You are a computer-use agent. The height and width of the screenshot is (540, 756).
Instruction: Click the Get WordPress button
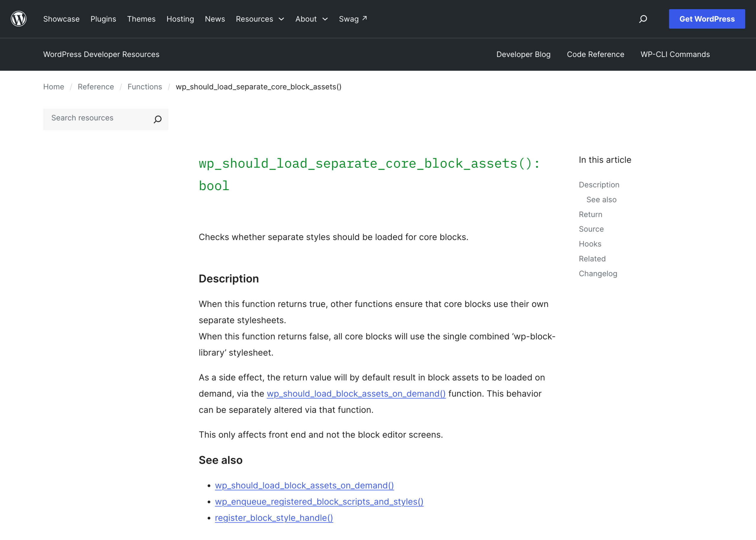point(707,19)
